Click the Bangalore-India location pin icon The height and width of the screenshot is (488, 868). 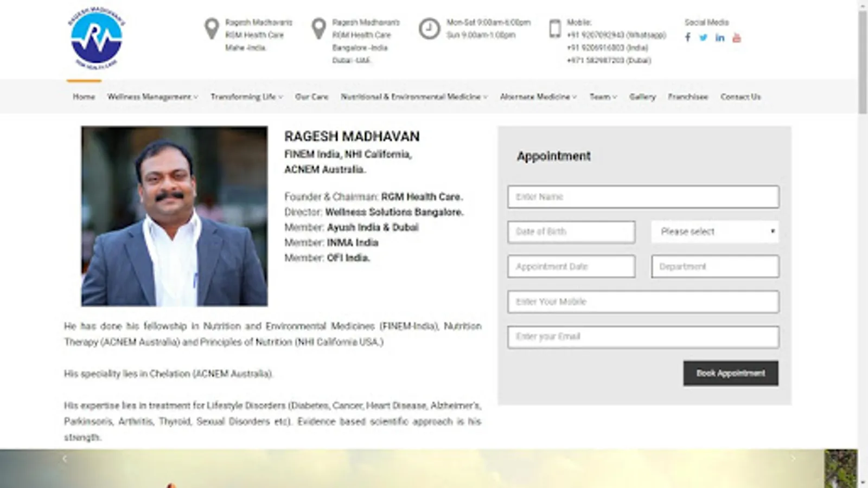tap(319, 29)
